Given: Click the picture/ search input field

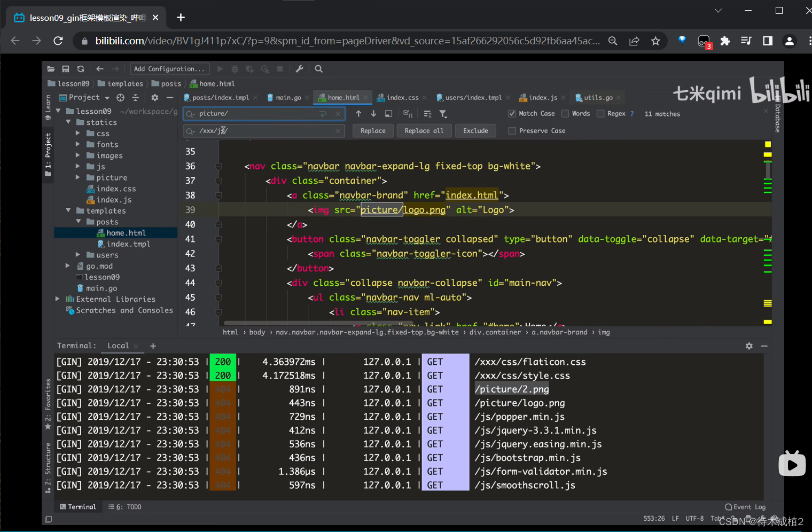Looking at the screenshot, I should click(x=256, y=114).
